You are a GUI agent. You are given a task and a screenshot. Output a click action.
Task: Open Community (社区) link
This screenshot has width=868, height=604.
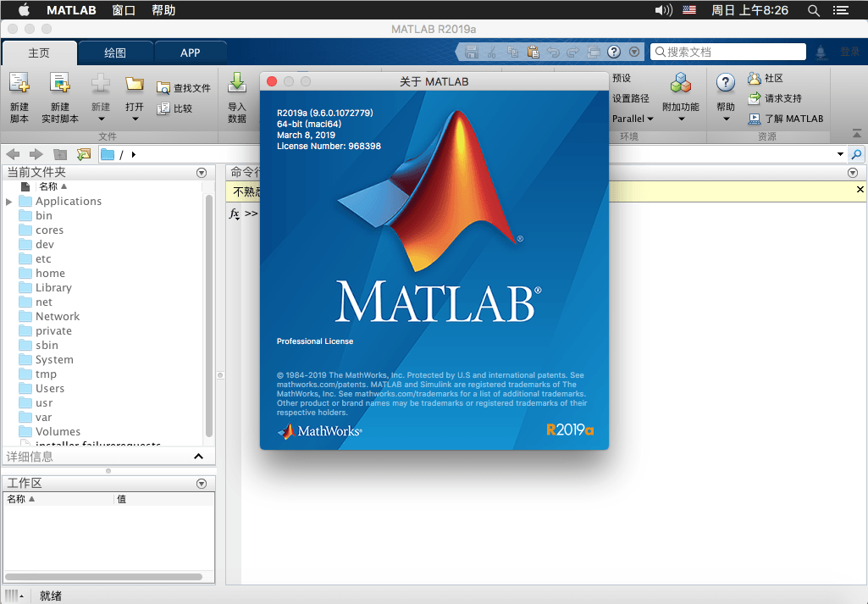pos(766,78)
